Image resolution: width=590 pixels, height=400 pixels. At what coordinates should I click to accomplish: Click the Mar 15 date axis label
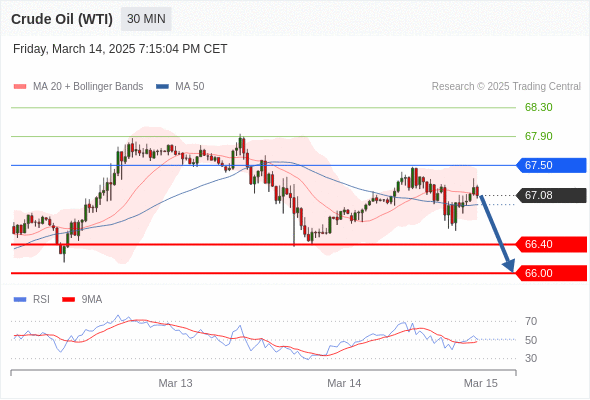pos(481,383)
